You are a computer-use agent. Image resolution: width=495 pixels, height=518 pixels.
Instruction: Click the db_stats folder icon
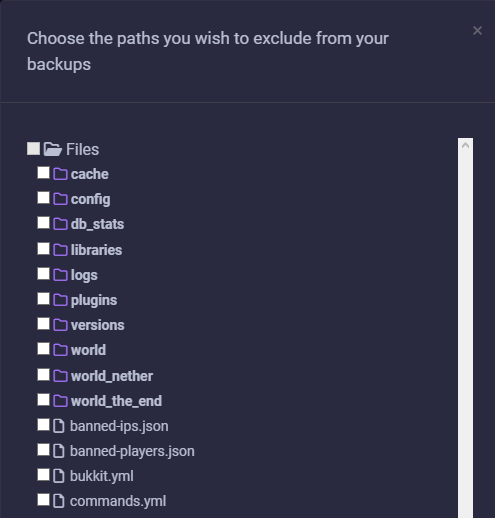tap(60, 224)
